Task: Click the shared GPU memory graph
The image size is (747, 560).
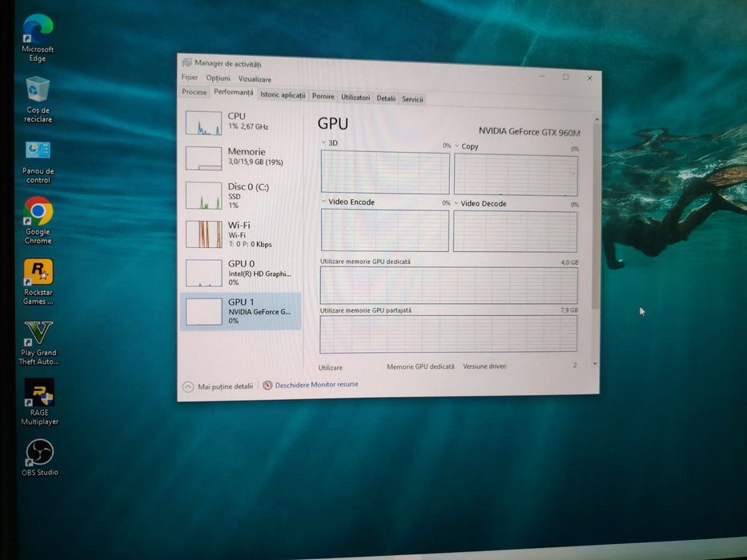Action: pos(448,334)
